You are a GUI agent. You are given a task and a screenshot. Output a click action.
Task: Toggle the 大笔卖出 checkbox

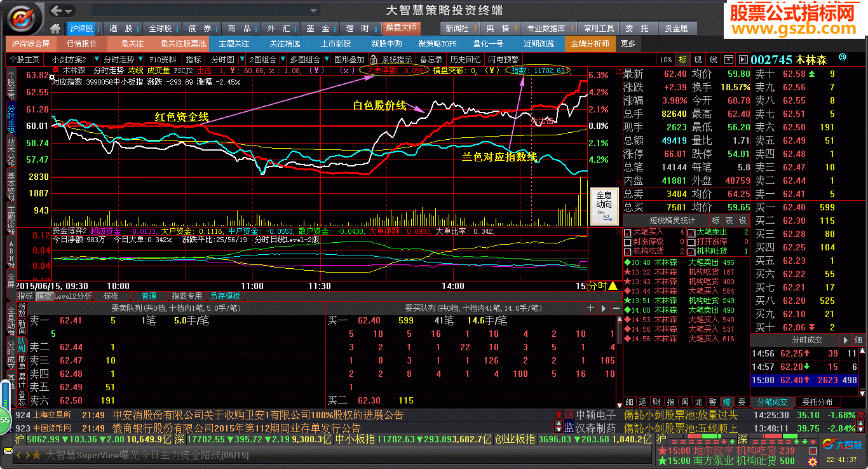pos(691,233)
